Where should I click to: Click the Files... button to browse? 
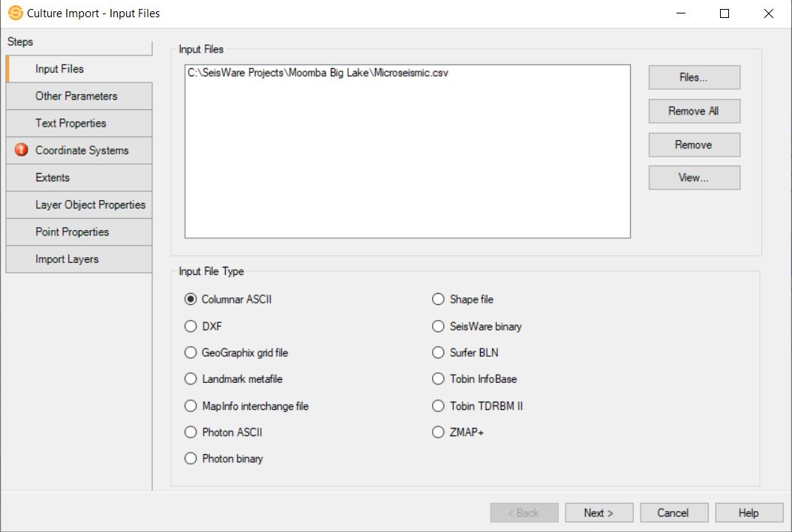click(694, 77)
